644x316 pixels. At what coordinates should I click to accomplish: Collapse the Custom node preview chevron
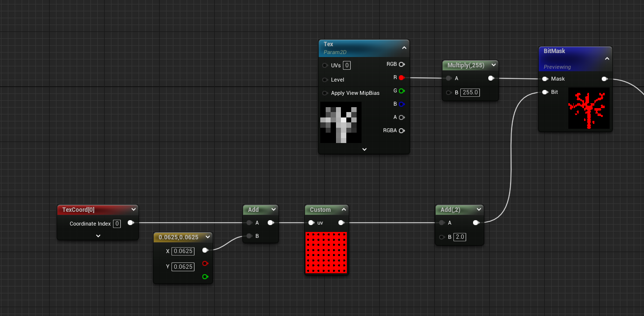click(343, 209)
